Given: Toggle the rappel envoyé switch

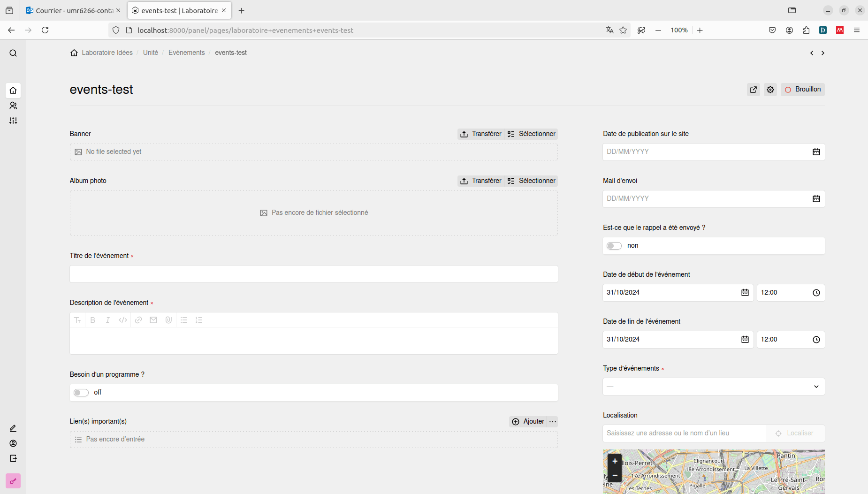Looking at the screenshot, I should 614,246.
